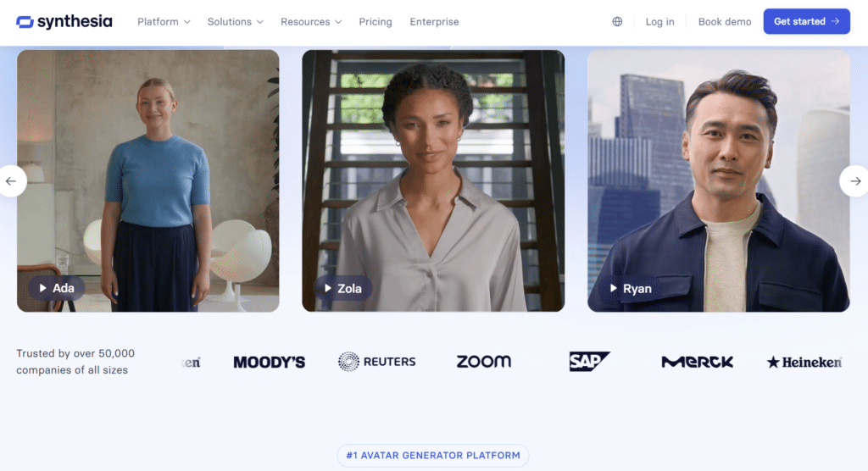Click the Synthesia logo
The width and height of the screenshot is (868, 471).
point(64,21)
